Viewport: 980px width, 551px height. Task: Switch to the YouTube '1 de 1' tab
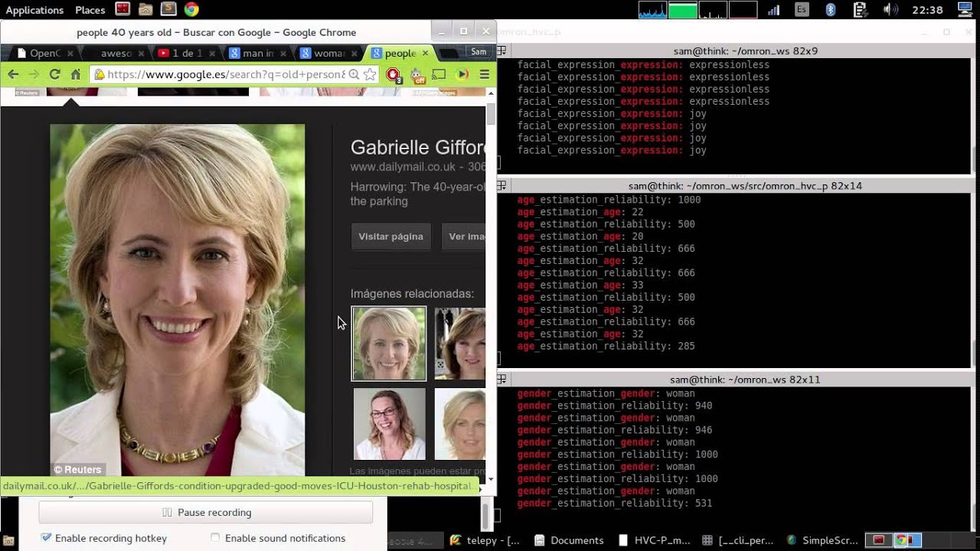186,53
